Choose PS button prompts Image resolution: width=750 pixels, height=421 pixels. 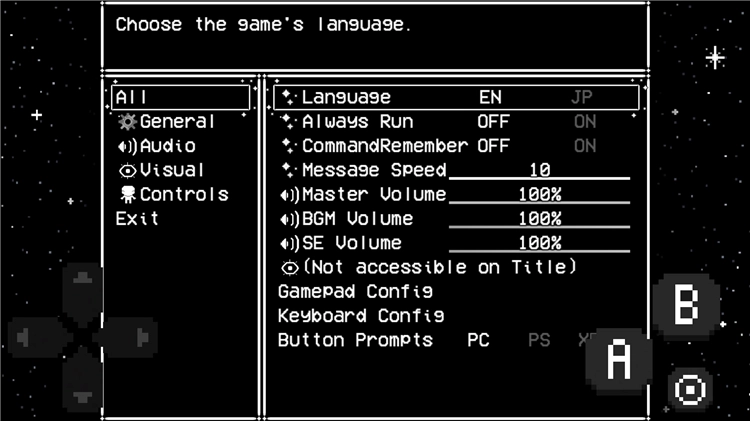[x=539, y=340]
